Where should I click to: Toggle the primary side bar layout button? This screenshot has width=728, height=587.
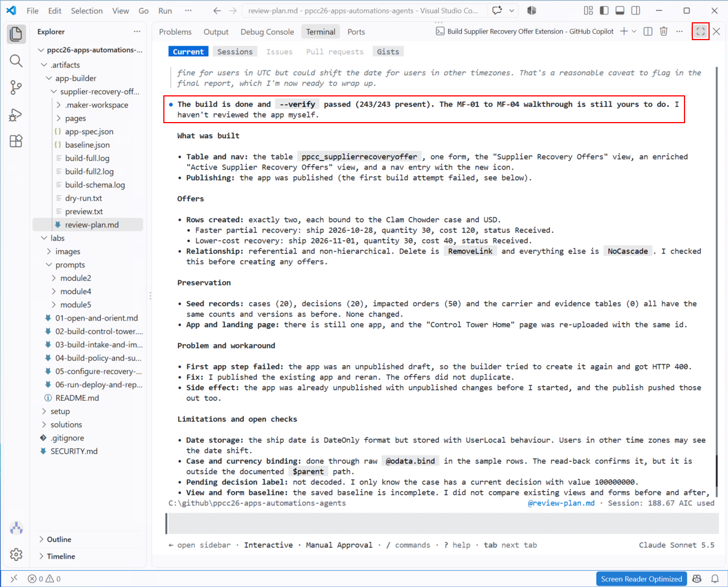[x=604, y=11]
